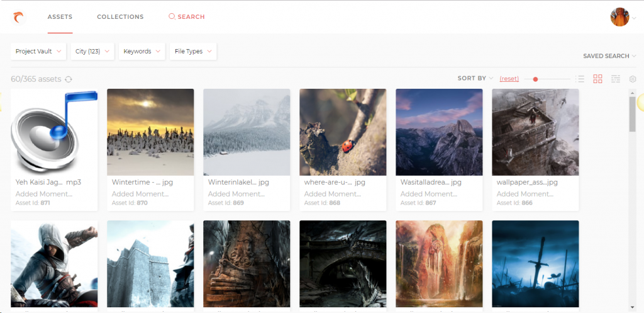The width and height of the screenshot is (644, 313).
Task: Click the magnifier Search icon
Action: click(x=172, y=17)
